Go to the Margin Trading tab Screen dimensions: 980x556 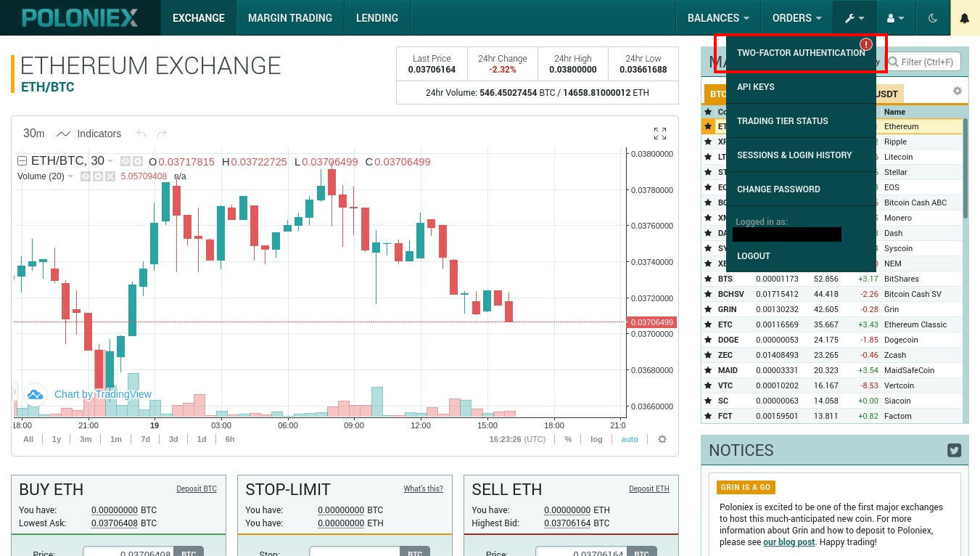point(289,18)
